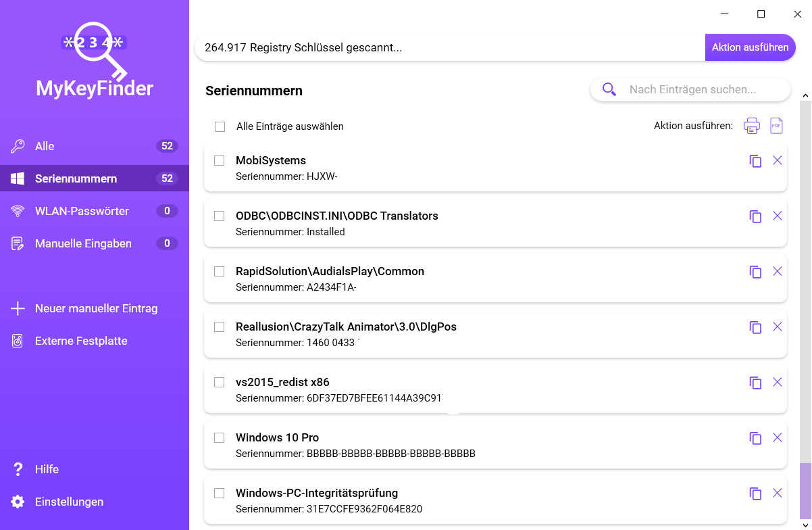This screenshot has width=812, height=530.
Task: Copy the vs2015_redist x86 serial
Action: [x=755, y=383]
